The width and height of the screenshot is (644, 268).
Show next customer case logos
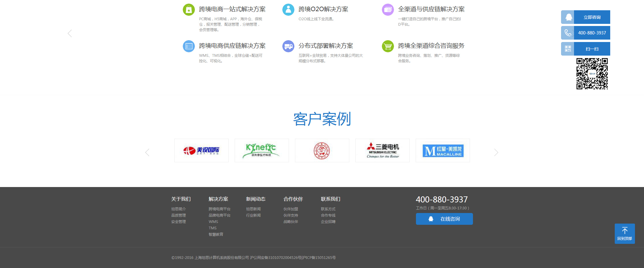point(496,152)
